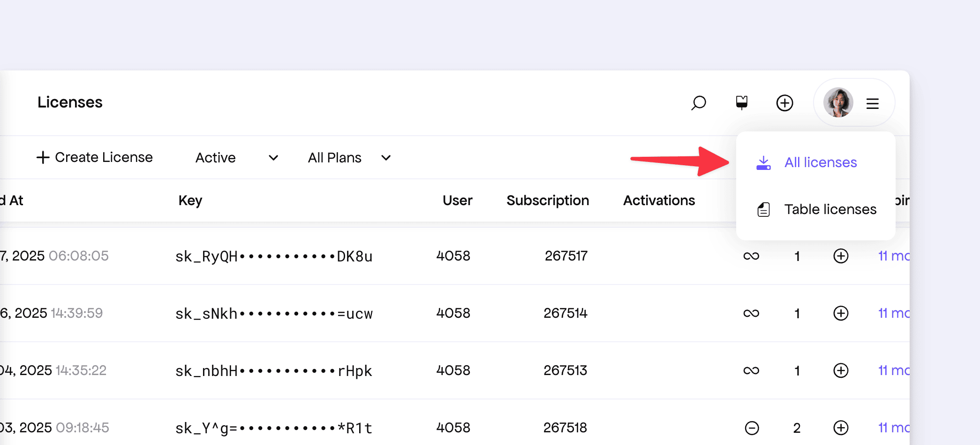
Task: Open expiry link for subscription 267517
Action: click(x=893, y=256)
